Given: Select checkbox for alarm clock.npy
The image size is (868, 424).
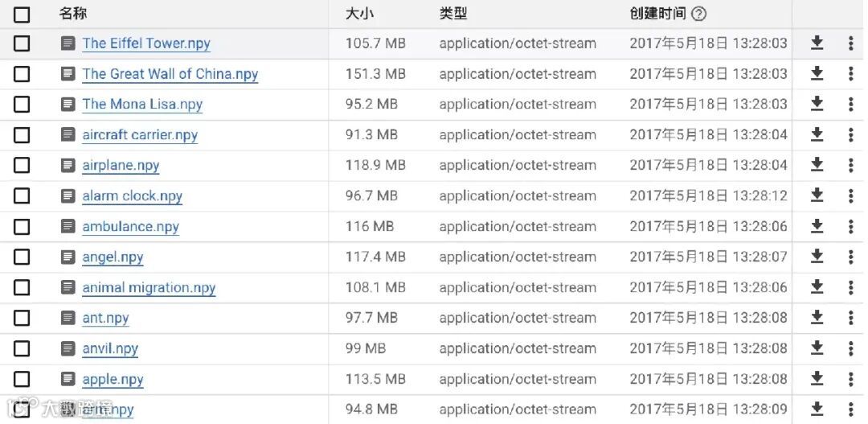Looking at the screenshot, I should pos(22,196).
